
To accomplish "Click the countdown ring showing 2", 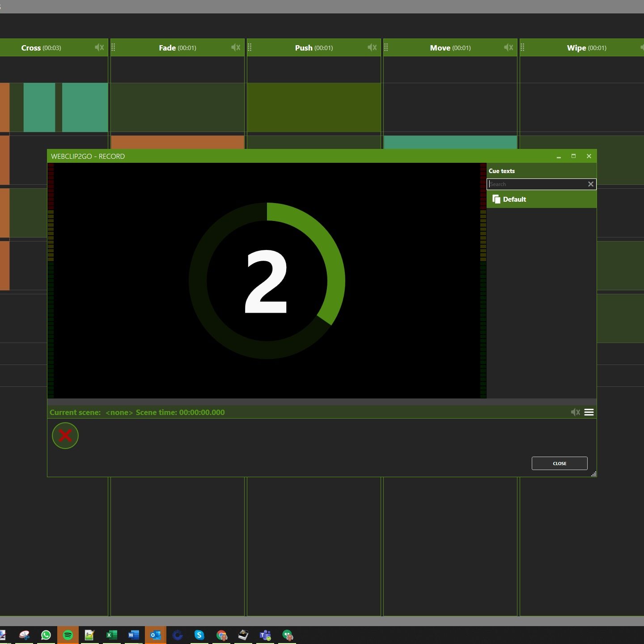I will (267, 281).
